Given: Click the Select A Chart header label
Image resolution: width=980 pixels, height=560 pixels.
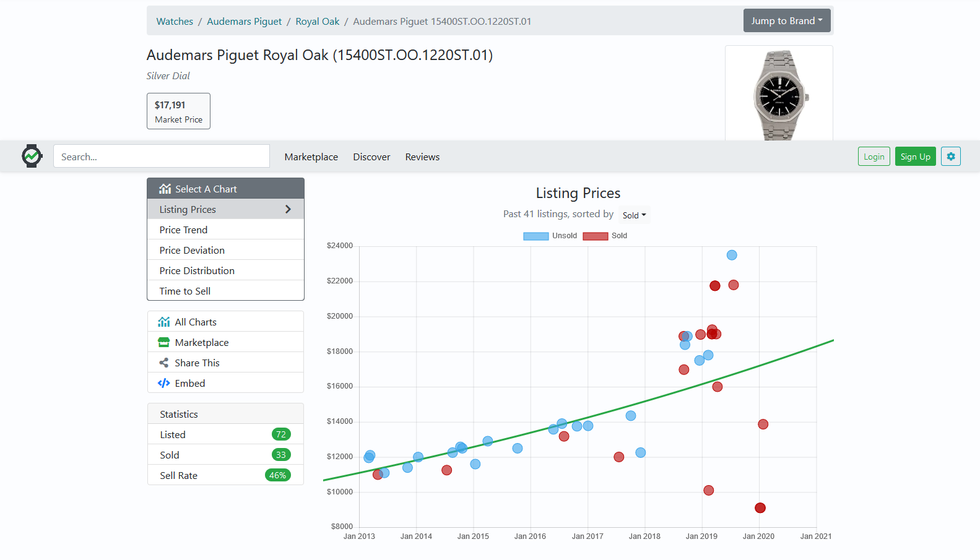Looking at the screenshot, I should (206, 189).
